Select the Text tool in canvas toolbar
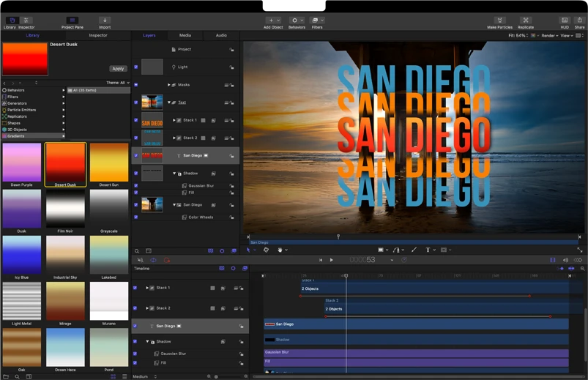Image resolution: width=588 pixels, height=380 pixels. [428, 250]
